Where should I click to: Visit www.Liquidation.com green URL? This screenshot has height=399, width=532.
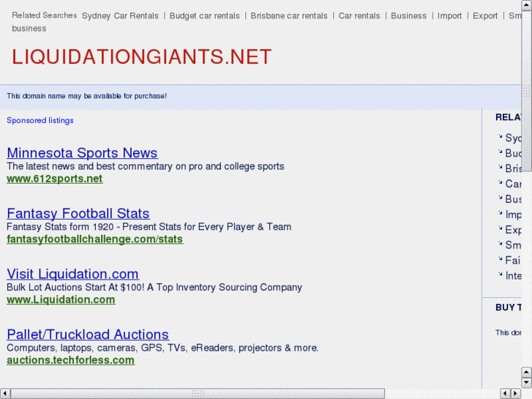[61, 300]
